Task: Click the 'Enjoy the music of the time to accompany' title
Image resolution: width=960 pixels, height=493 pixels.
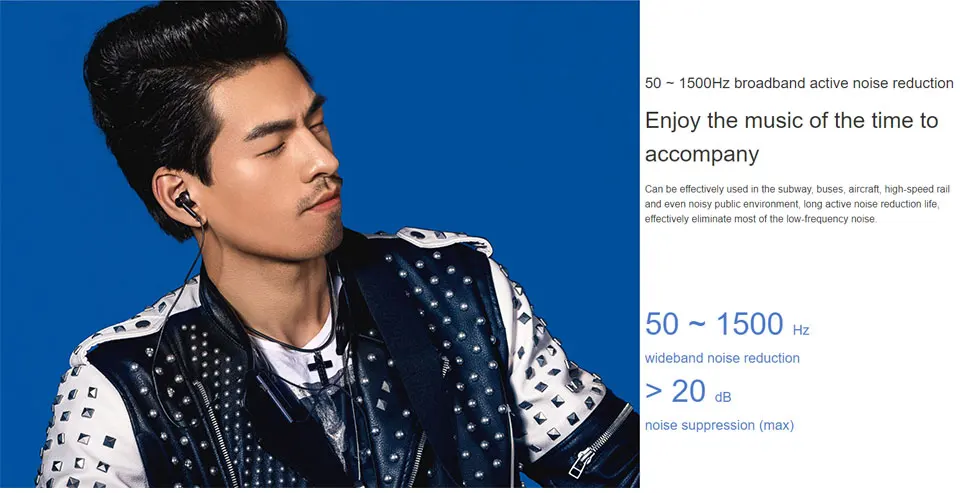Action: (x=791, y=137)
